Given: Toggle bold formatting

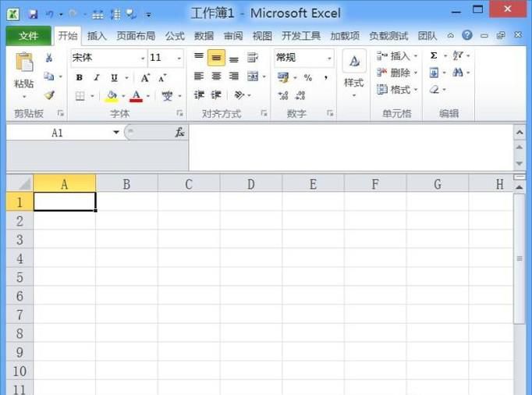Looking at the screenshot, I should 80,77.
